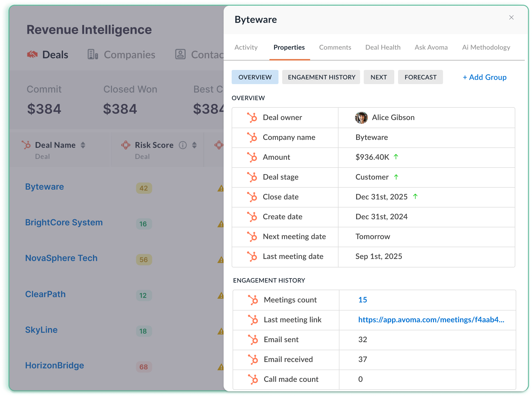532x396 pixels.
Task: Click green arrow next to Close date value
Action: [x=415, y=196]
